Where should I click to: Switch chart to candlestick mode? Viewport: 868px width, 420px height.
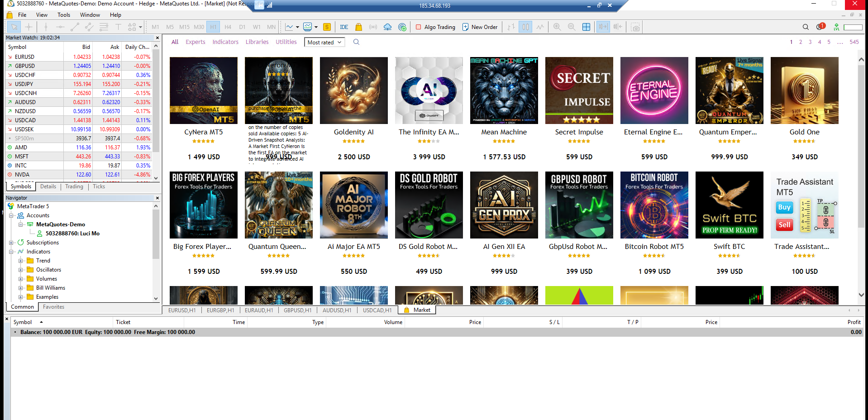[x=525, y=27]
